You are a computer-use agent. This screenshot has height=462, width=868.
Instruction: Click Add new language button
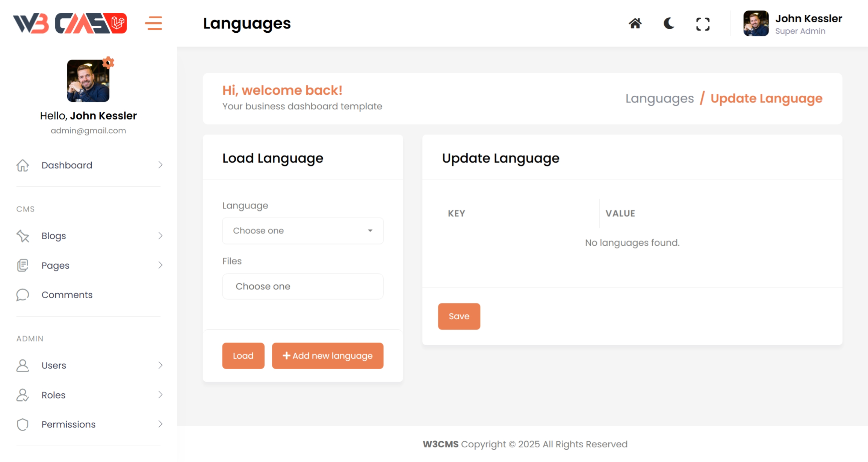[327, 356]
